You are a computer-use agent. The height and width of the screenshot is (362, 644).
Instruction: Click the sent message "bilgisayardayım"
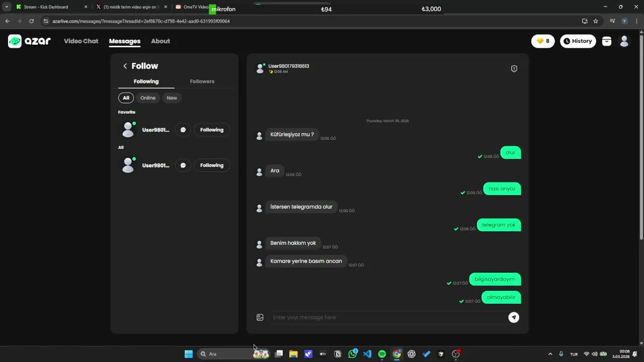pyautogui.click(x=495, y=279)
